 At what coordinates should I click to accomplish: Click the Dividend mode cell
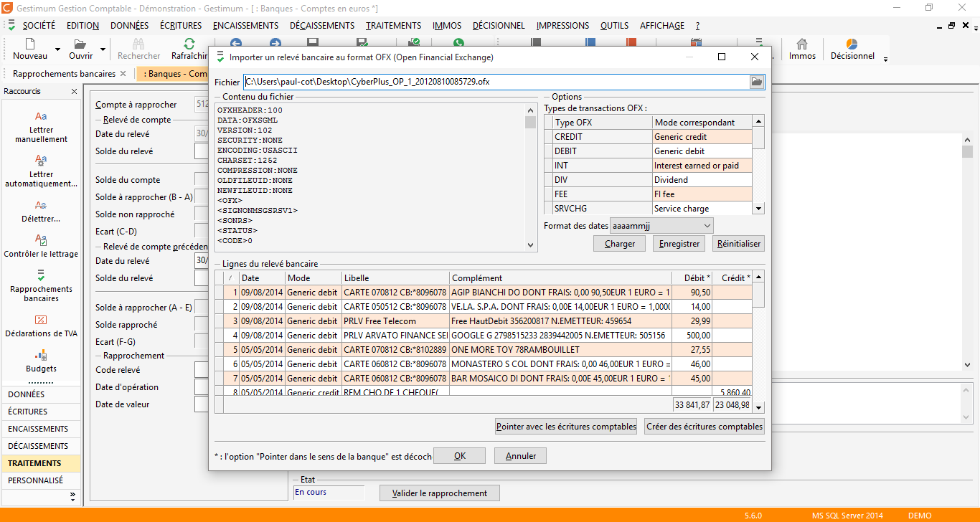(x=702, y=180)
